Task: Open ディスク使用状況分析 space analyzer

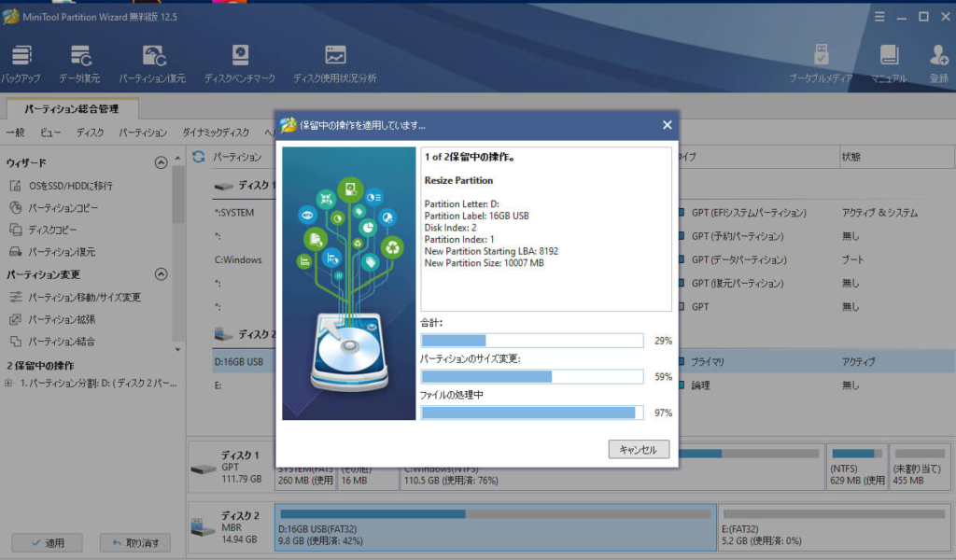Action: click(335, 64)
